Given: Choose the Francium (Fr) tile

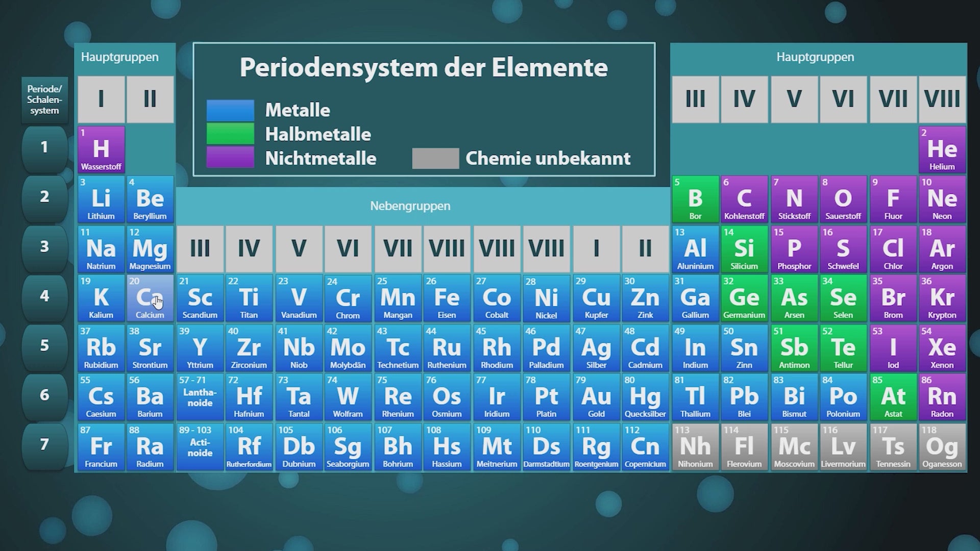Looking at the screenshot, I should pos(101,447).
